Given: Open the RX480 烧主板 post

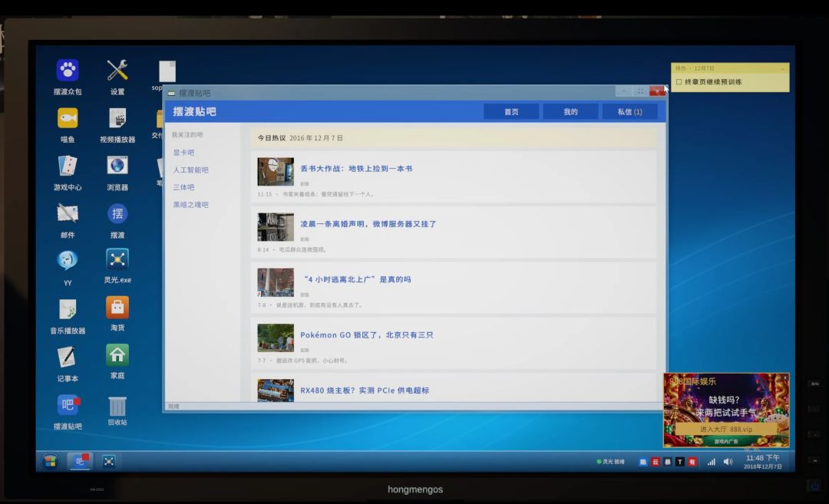Looking at the screenshot, I should [365, 390].
